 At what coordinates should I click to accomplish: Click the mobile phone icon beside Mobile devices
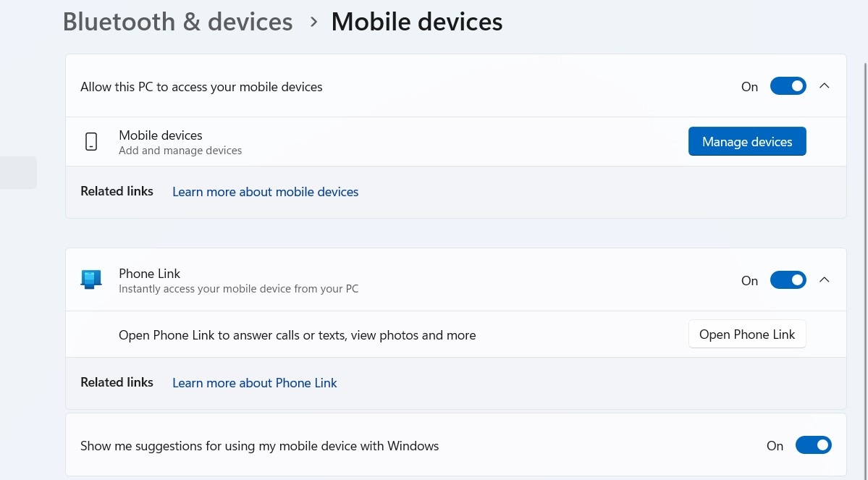(x=91, y=142)
